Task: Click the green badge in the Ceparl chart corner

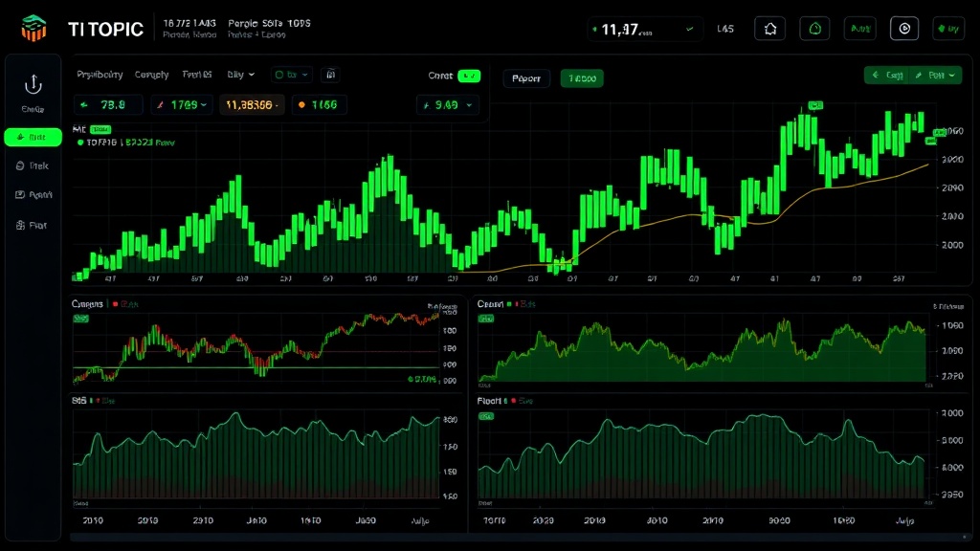Action: 485,319
